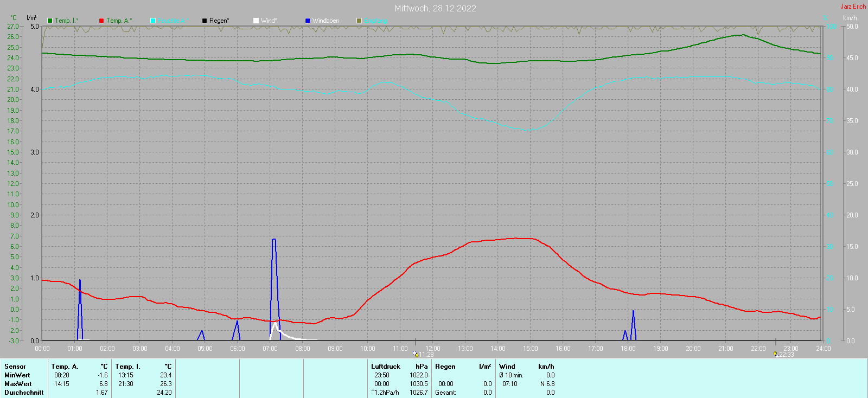Click the '°C' axis unit label at top left
This screenshot has width=868, height=398.
pos(14,18)
